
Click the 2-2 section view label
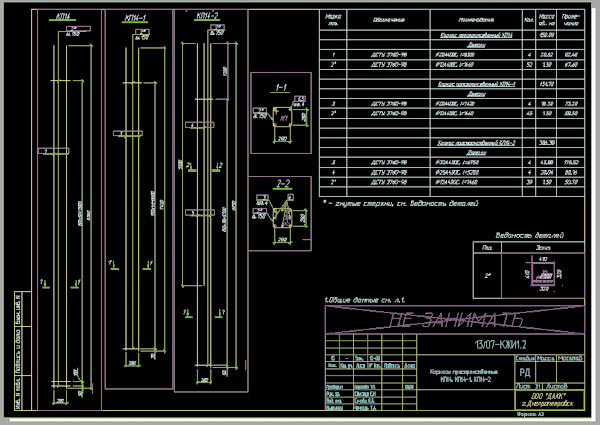coord(282,182)
